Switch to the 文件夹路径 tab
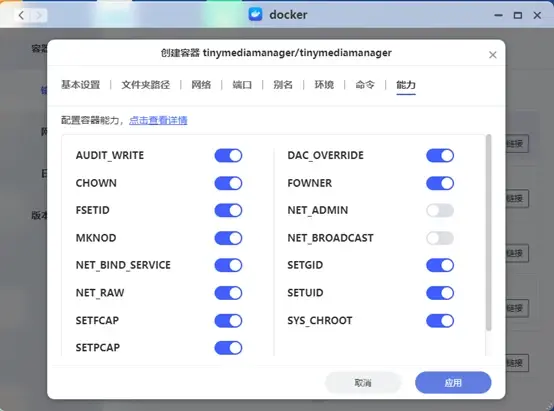The image size is (554, 411). click(x=146, y=85)
